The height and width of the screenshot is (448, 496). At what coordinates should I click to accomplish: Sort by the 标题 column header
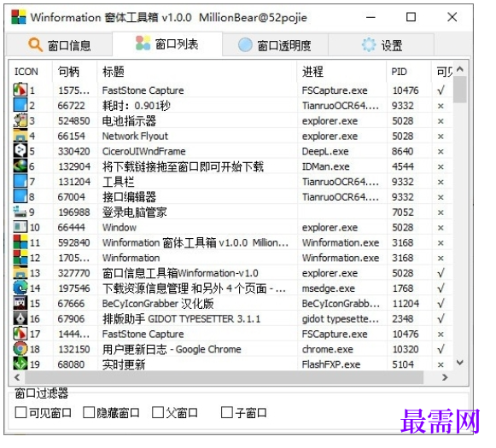click(197, 72)
